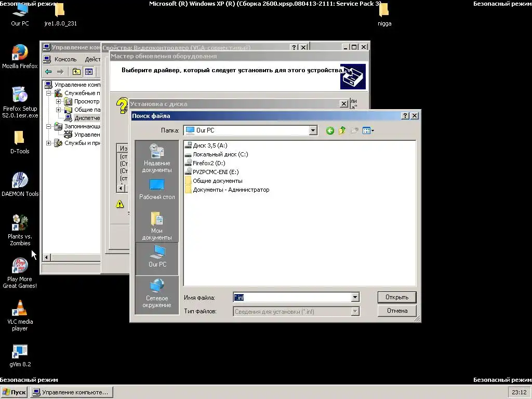Go back with green arrow button
This screenshot has width=532, height=399.
pyautogui.click(x=330, y=130)
